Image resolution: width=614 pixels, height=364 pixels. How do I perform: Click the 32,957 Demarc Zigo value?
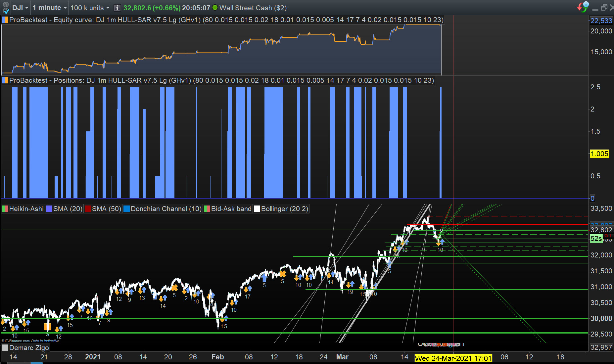(x=601, y=347)
